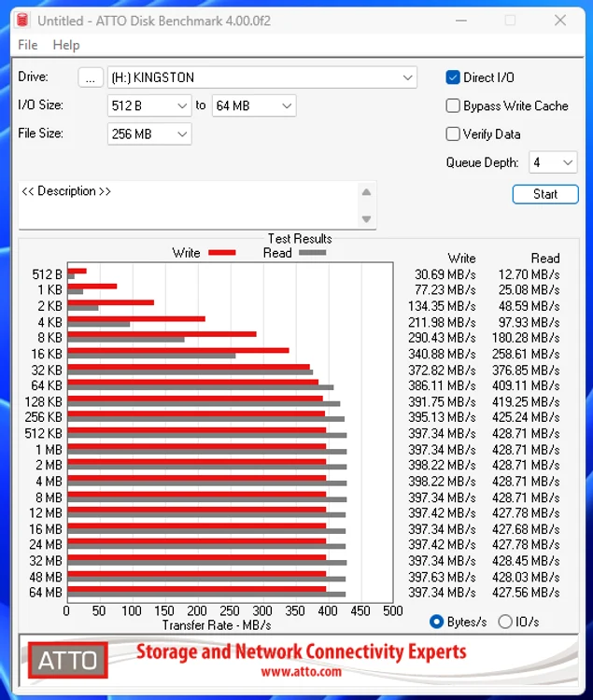Open the I/O Size maximum dropdown 64 MB

point(254,105)
